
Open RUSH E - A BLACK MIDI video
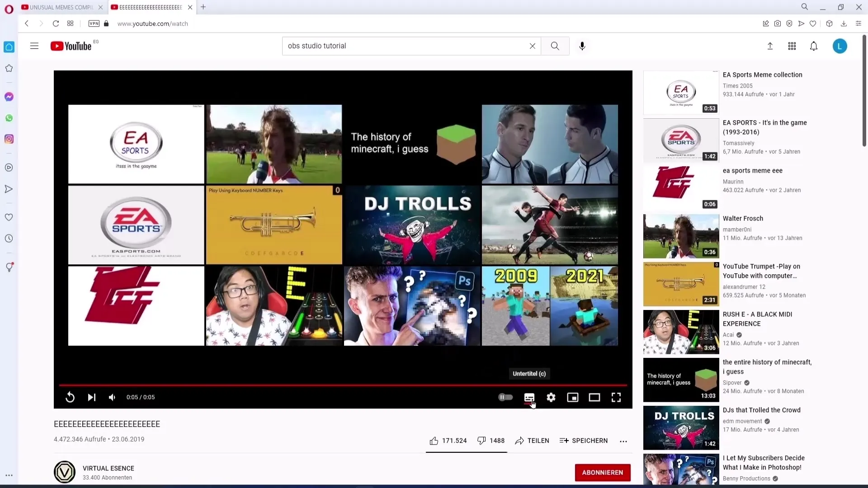click(757, 319)
